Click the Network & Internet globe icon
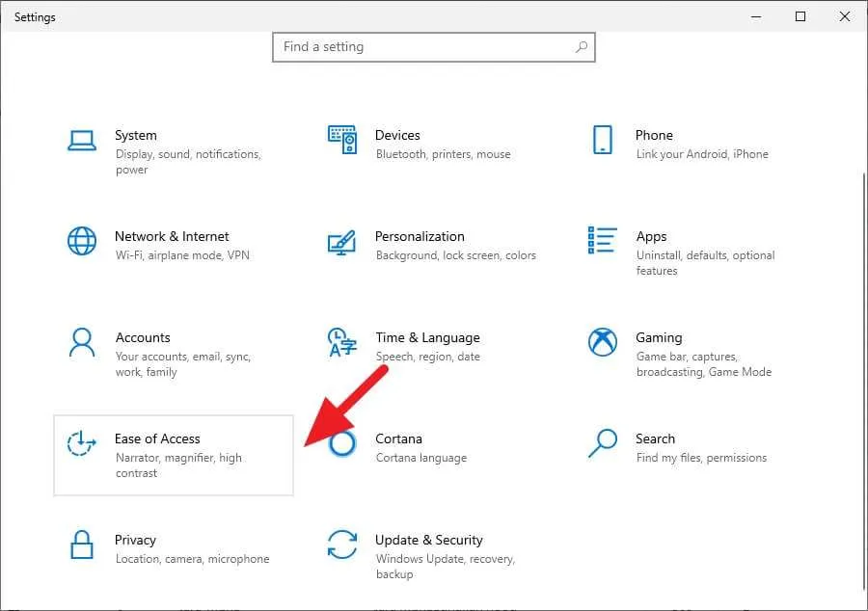Viewport: 868px width, 611px height. click(82, 241)
